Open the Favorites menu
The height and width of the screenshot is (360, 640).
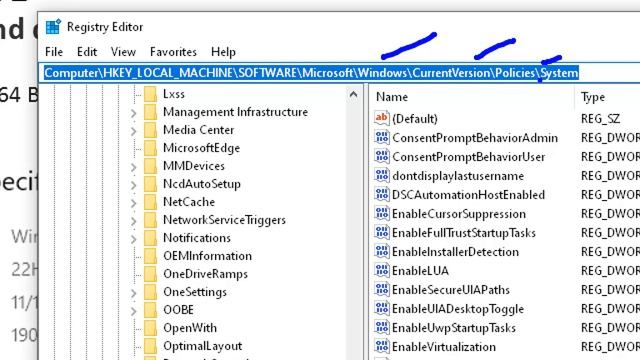tap(173, 52)
